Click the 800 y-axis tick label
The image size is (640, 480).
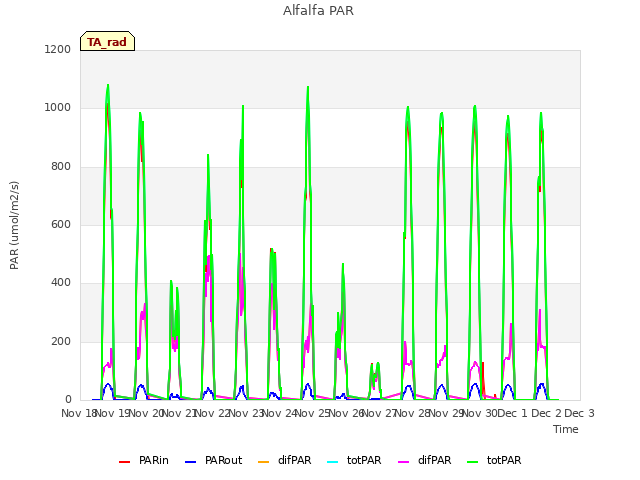[61, 167]
